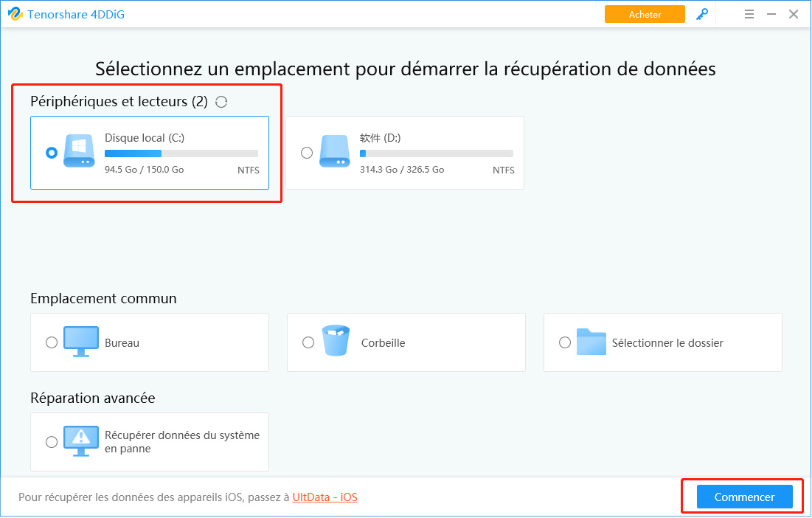This screenshot has height=518, width=812.
Task: Select the 软件 (D:) radio button
Action: [307, 153]
